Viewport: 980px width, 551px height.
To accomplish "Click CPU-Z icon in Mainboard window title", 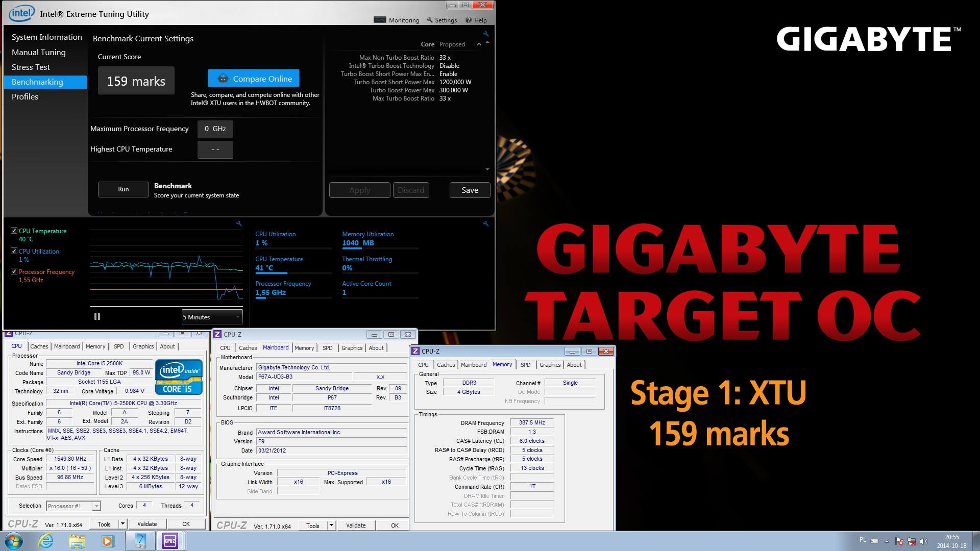I will click(x=217, y=334).
